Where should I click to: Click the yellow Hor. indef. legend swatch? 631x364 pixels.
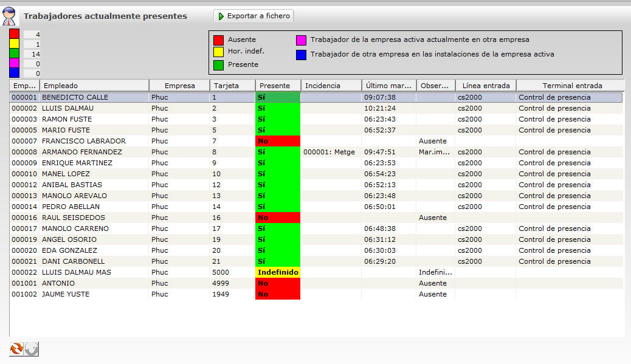pyautogui.click(x=218, y=52)
